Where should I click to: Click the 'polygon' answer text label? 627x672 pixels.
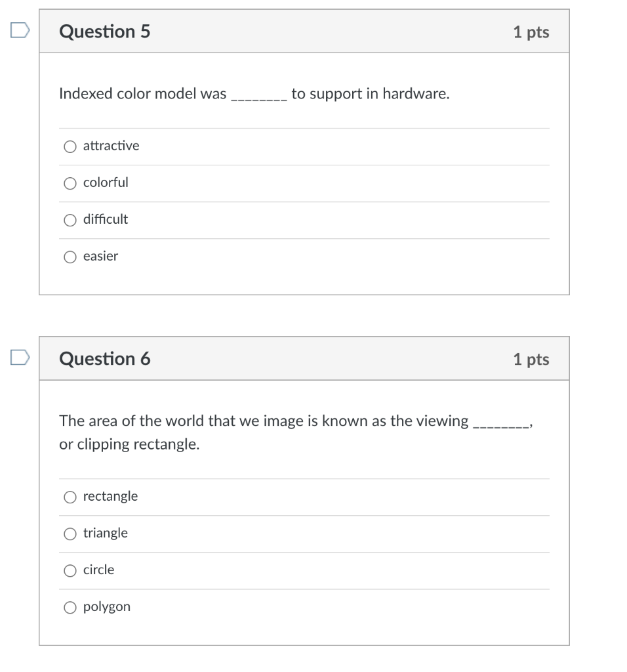[106, 606]
